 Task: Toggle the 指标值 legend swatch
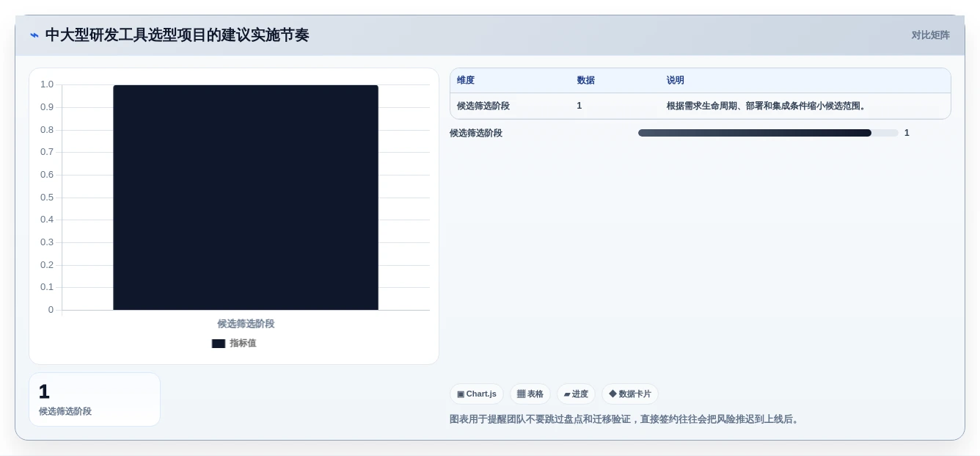[x=219, y=344]
